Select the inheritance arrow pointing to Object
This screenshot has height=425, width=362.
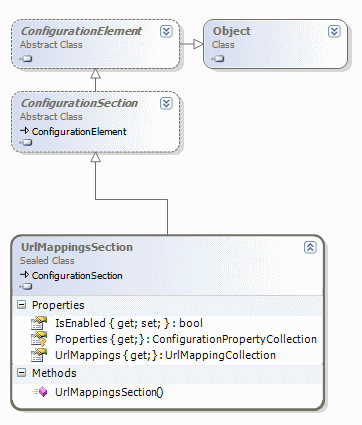[192, 44]
